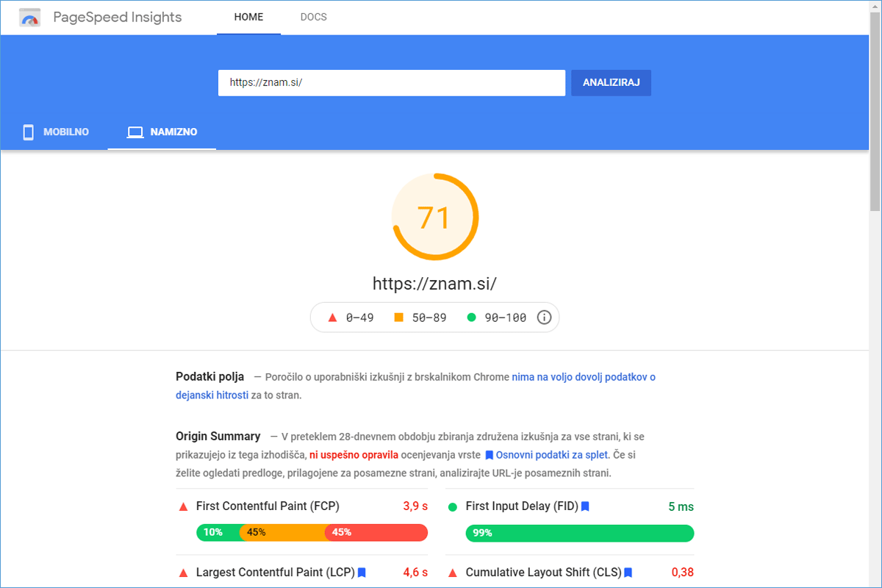Click the URL input field with znam.si

(392, 82)
